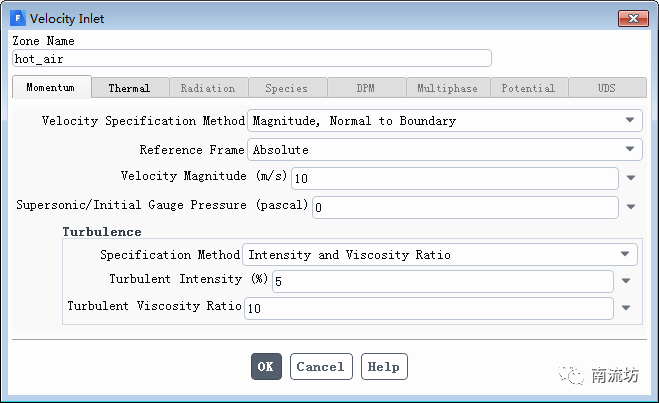The image size is (659, 403).
Task: Open the Species tab
Action: click(287, 88)
